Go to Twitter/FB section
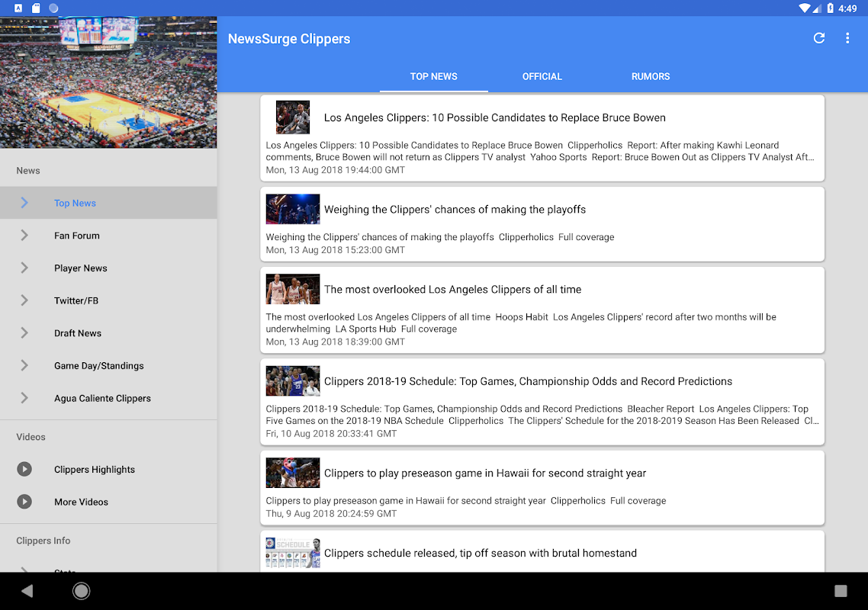Image resolution: width=868 pixels, height=610 pixels. (x=108, y=300)
